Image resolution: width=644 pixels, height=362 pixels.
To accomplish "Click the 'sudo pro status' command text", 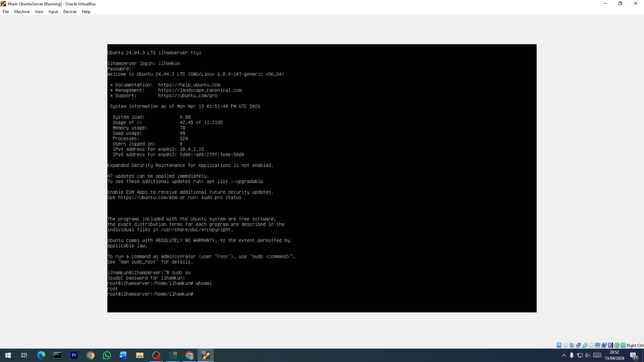I will [221, 197].
